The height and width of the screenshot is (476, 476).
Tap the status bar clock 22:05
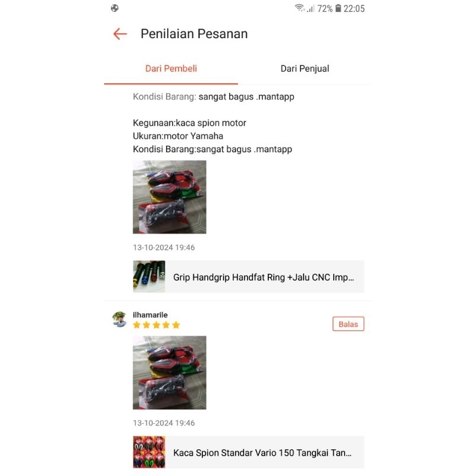[x=354, y=8]
